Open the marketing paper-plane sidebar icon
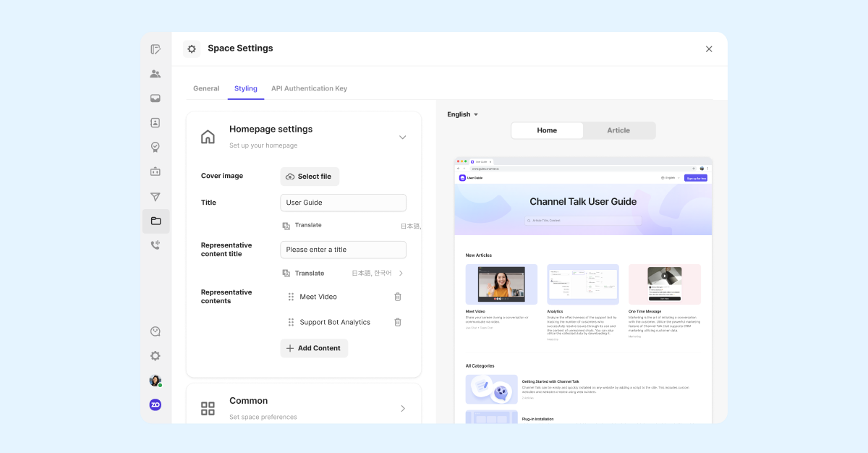Viewport: 868px width, 453px height. pyautogui.click(x=156, y=197)
